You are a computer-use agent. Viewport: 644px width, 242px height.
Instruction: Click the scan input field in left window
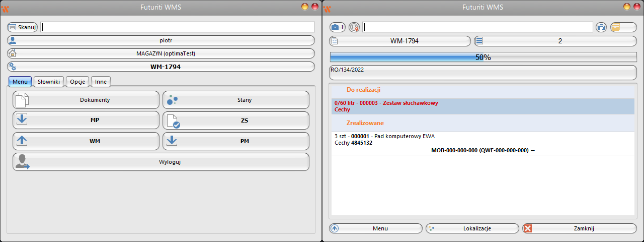pyautogui.click(x=177, y=27)
